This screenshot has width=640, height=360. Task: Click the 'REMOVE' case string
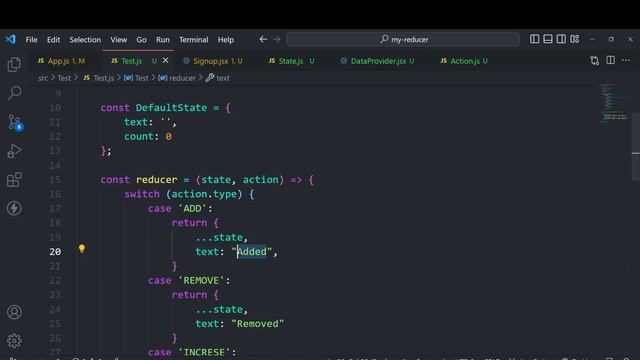pos(201,281)
